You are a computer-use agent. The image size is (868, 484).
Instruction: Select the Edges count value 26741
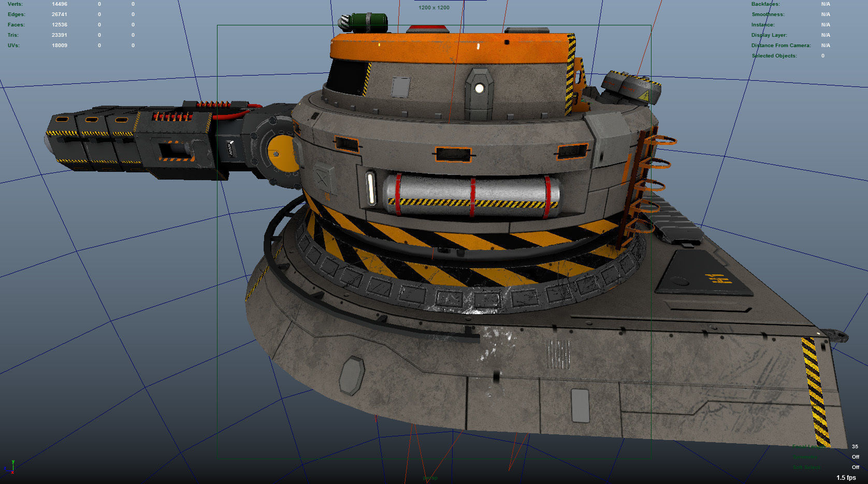pos(60,14)
